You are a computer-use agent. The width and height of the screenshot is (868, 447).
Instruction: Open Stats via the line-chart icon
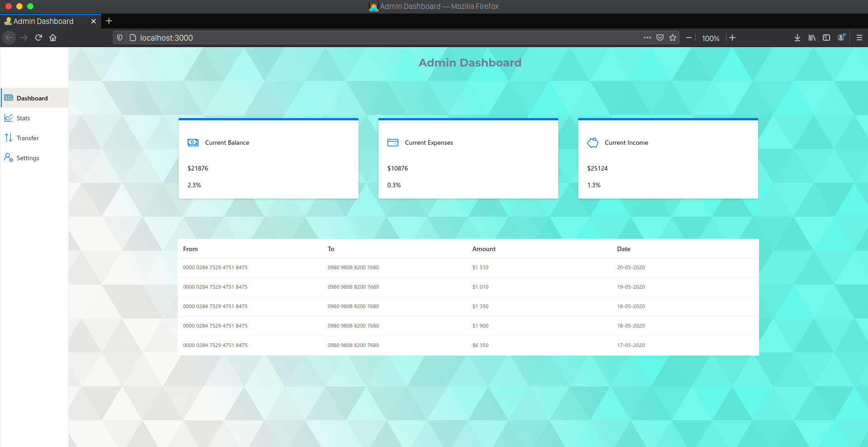click(x=9, y=118)
